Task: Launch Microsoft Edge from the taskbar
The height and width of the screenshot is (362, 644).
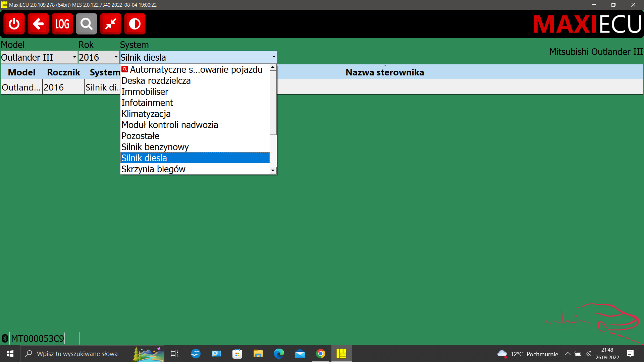Action: click(279, 354)
